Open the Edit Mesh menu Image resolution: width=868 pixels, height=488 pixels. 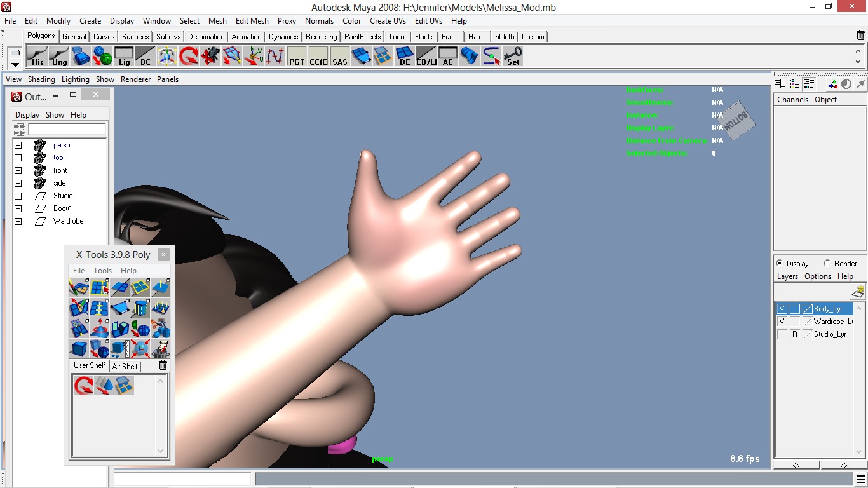(x=252, y=21)
